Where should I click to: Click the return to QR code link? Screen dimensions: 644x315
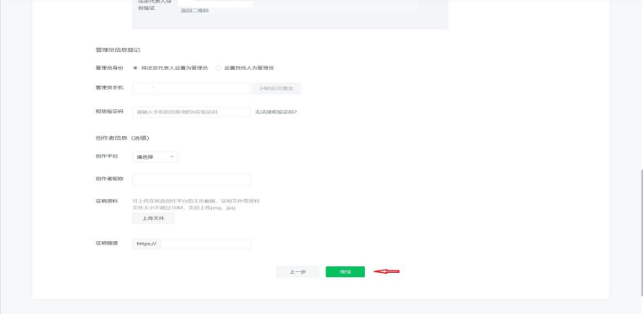coord(195,11)
